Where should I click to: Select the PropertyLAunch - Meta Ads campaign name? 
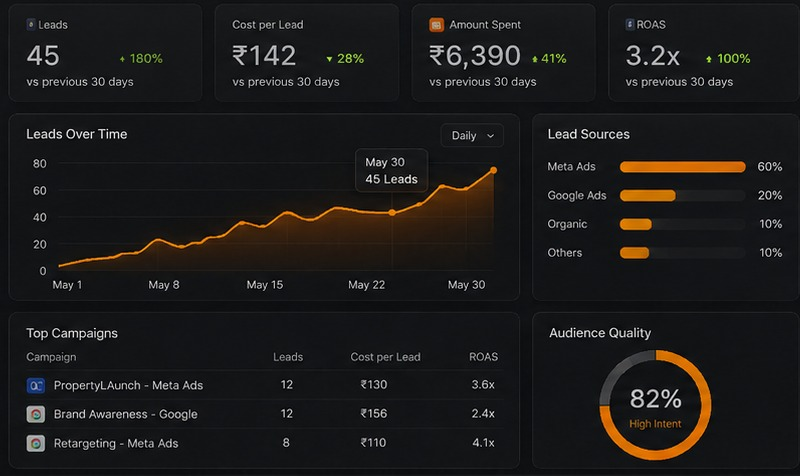(x=128, y=385)
